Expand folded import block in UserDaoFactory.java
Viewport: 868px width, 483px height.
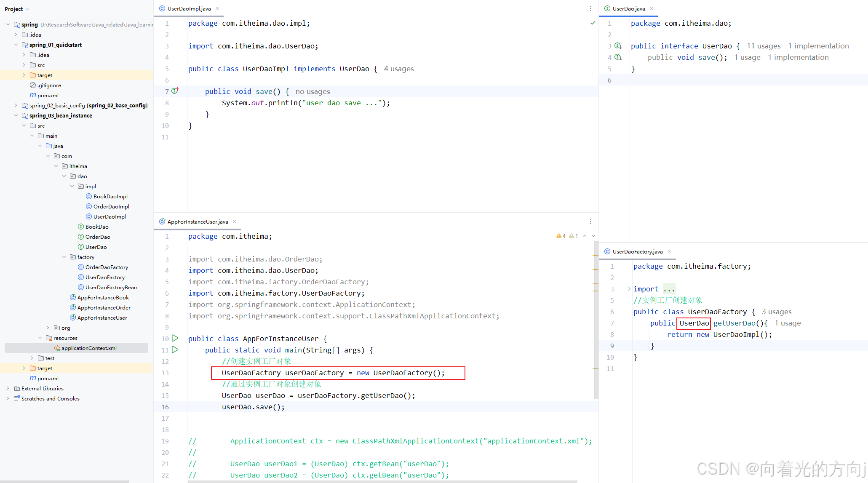629,289
